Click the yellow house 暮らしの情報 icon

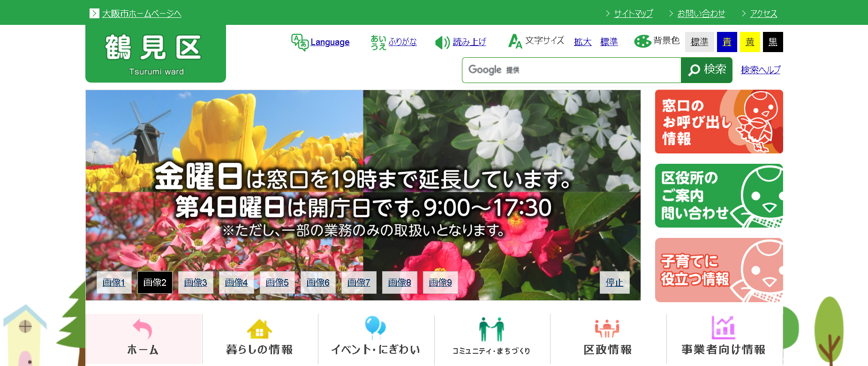[x=259, y=328]
